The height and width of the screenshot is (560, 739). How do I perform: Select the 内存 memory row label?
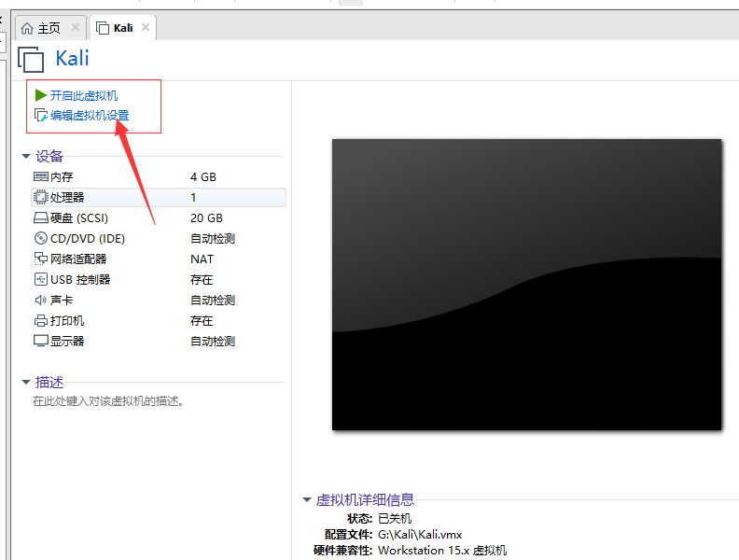point(62,176)
